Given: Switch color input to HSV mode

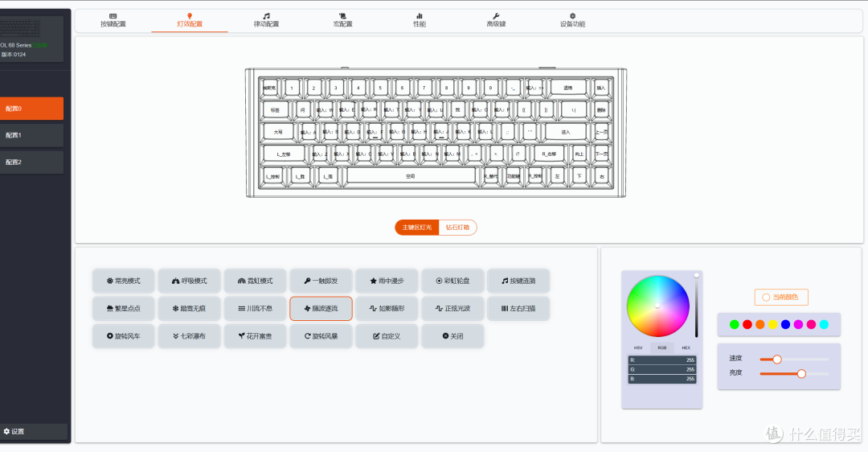Looking at the screenshot, I should point(637,348).
